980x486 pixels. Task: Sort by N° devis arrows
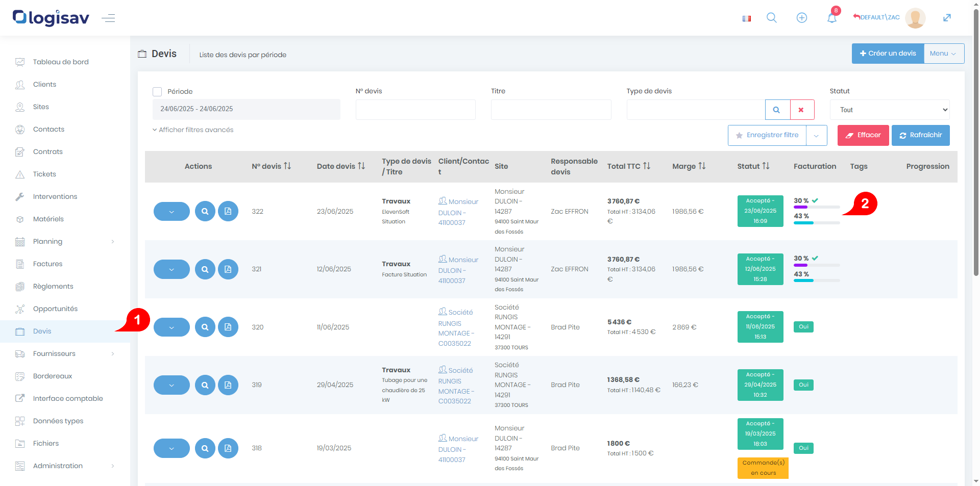tap(287, 166)
